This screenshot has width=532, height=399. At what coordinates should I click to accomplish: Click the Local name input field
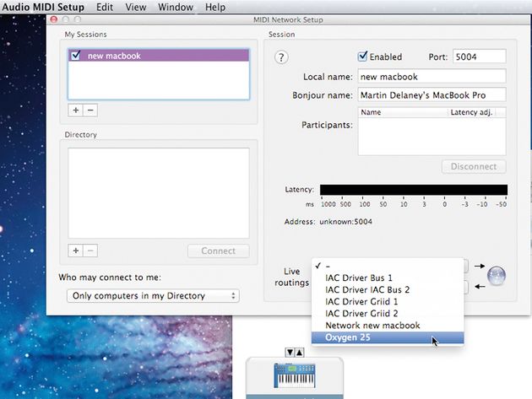(x=432, y=77)
